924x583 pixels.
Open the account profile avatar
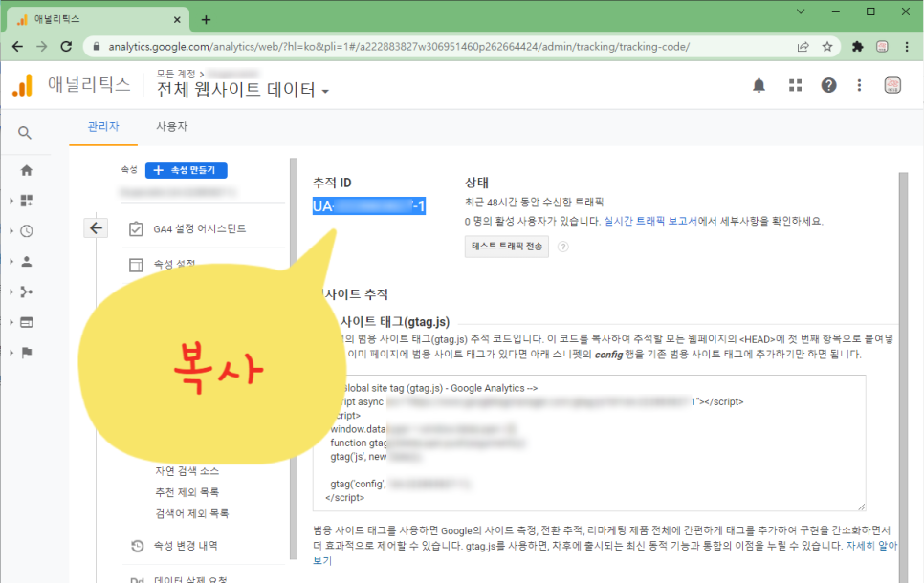coord(892,85)
